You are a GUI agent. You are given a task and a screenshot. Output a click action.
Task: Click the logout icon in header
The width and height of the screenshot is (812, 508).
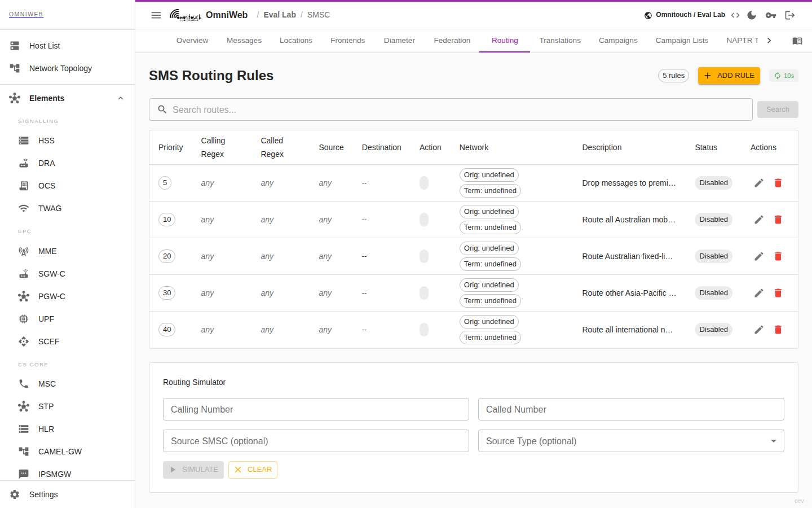[790, 15]
